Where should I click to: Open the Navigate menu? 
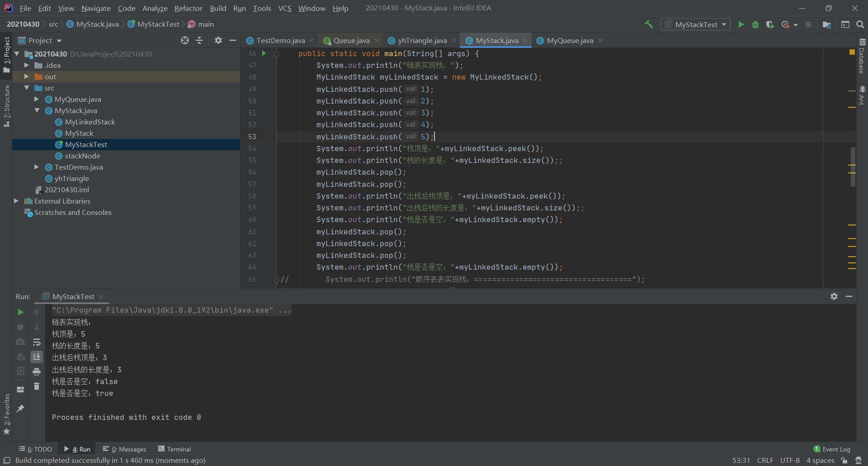pyautogui.click(x=96, y=8)
